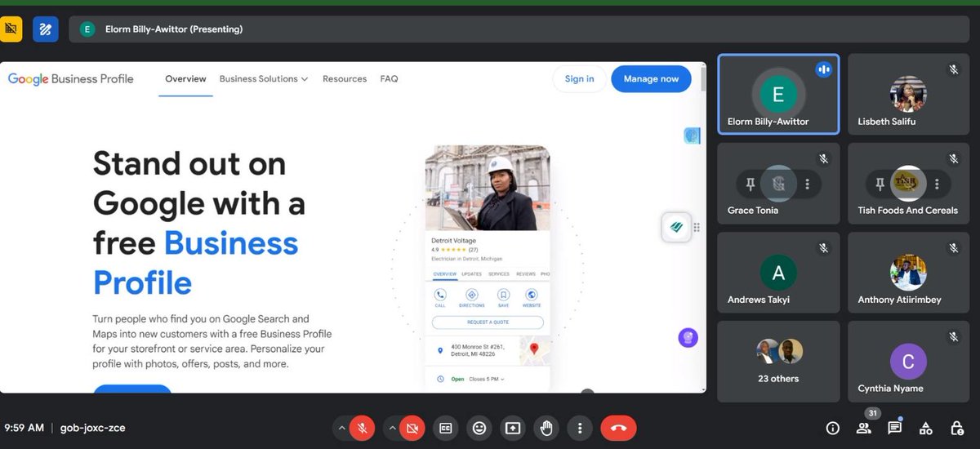Open the Overview tab on Google Business Profile
The width and height of the screenshot is (980, 449).
185,79
